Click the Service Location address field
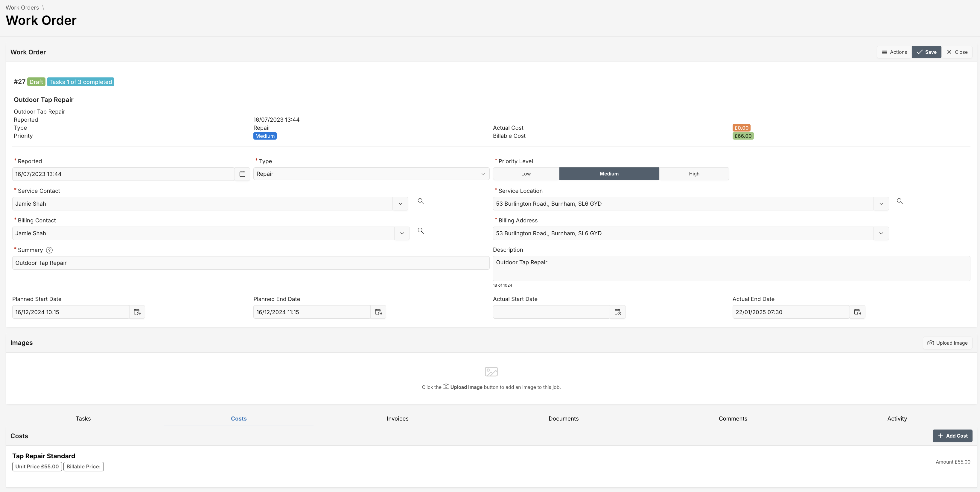Image resolution: width=980 pixels, height=492 pixels. click(x=683, y=204)
